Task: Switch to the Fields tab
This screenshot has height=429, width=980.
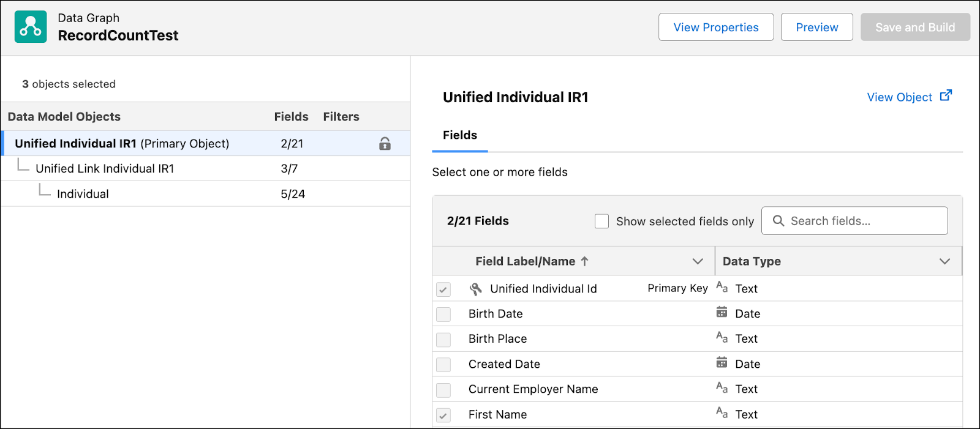Action: [459, 135]
